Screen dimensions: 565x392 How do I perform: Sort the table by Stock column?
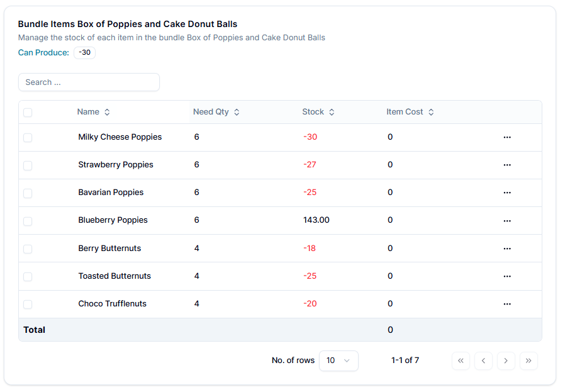318,112
